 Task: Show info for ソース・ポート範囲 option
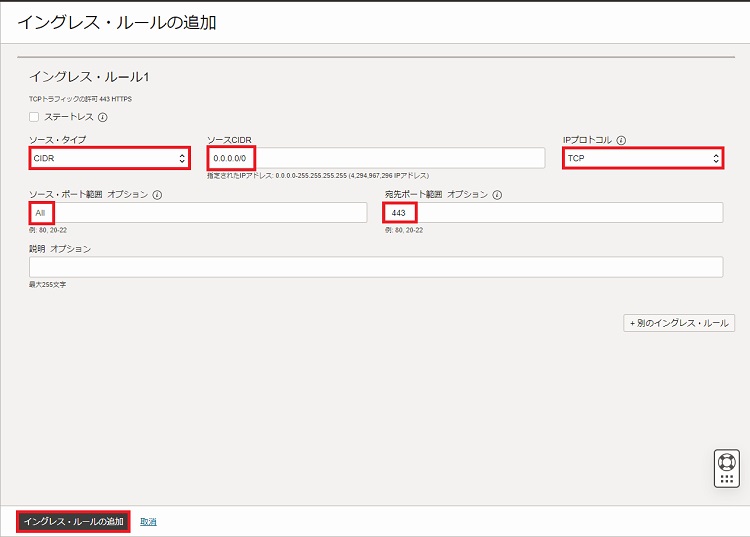(157, 195)
